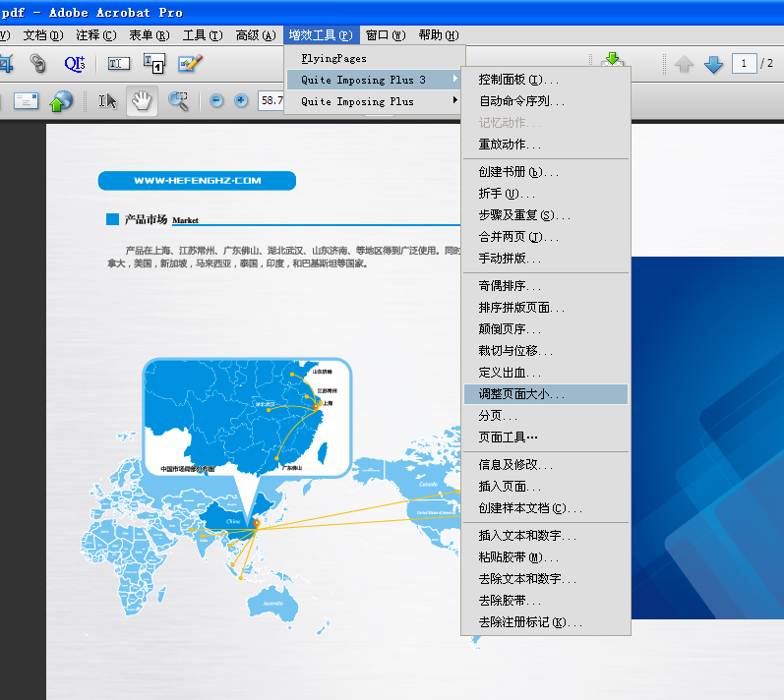
Task: Click the page number input field
Action: (x=744, y=64)
